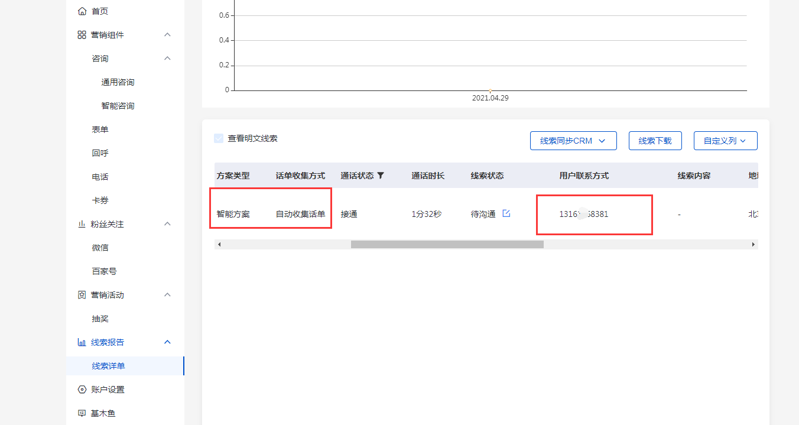The height and width of the screenshot is (425, 799).
Task: Click the scrollbar right arrow
Action: point(753,244)
